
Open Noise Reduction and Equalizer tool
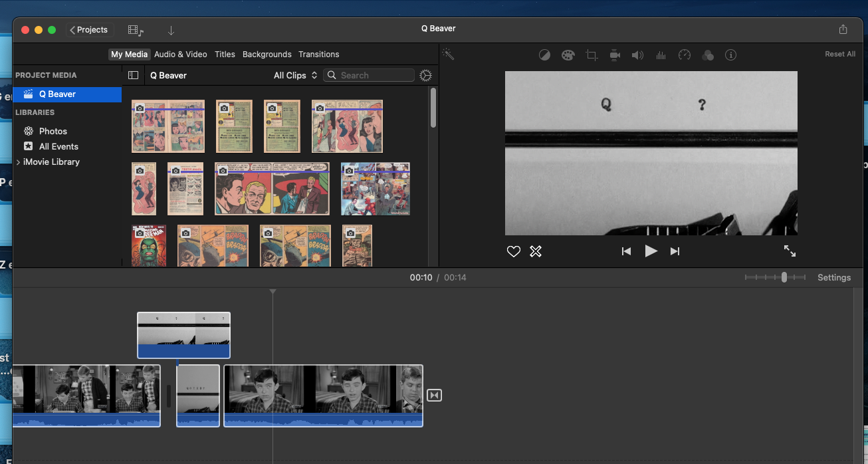[x=661, y=55]
